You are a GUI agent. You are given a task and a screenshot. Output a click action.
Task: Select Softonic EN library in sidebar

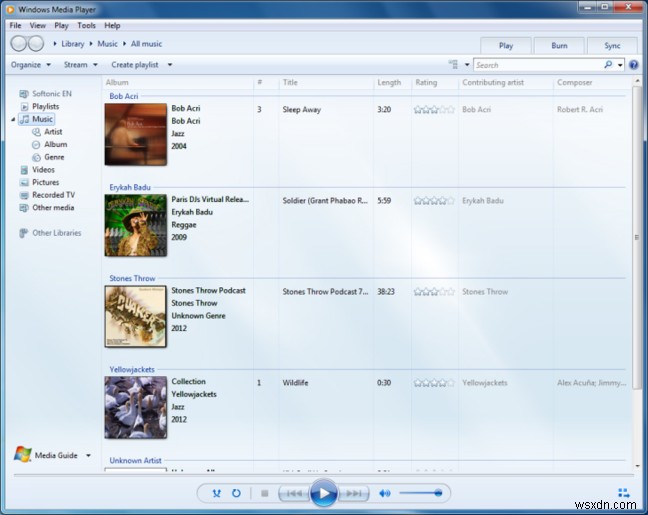click(45, 94)
